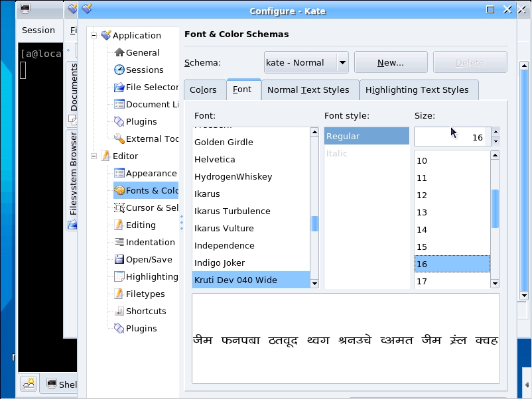The image size is (532, 399).
Task: Open the Normal Text Styles tab
Action: (310, 90)
